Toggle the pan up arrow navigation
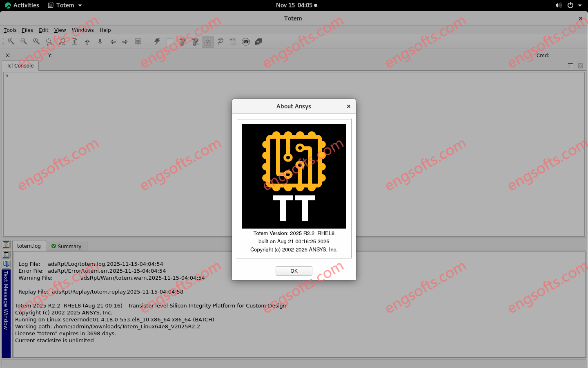Viewport: 588px width, 368px height. (87, 41)
